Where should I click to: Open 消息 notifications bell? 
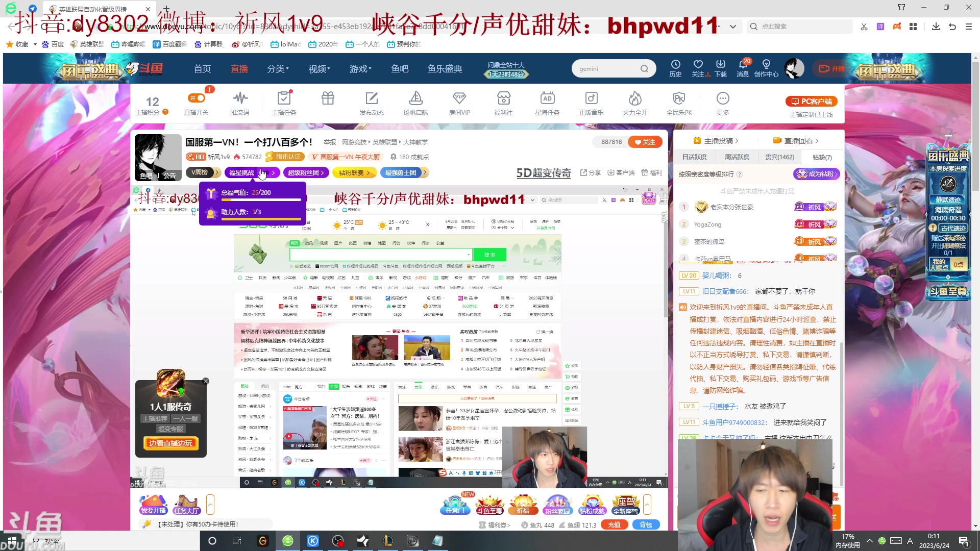(x=743, y=68)
